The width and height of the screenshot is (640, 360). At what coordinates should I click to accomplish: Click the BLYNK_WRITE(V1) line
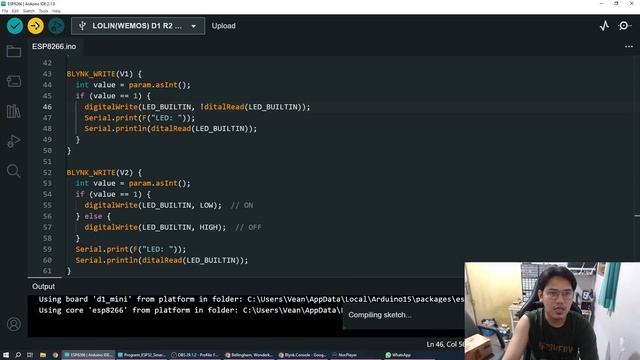[x=104, y=74]
